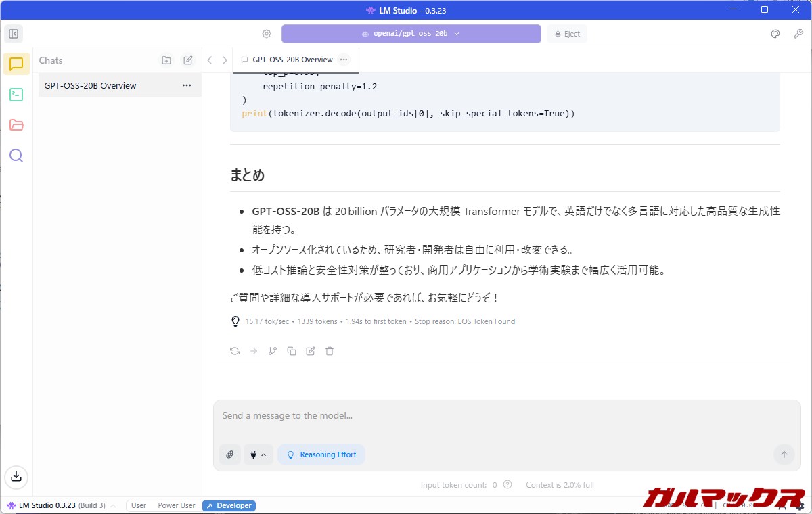Click the Chats panel header
This screenshot has height=514, width=812.
[51, 60]
